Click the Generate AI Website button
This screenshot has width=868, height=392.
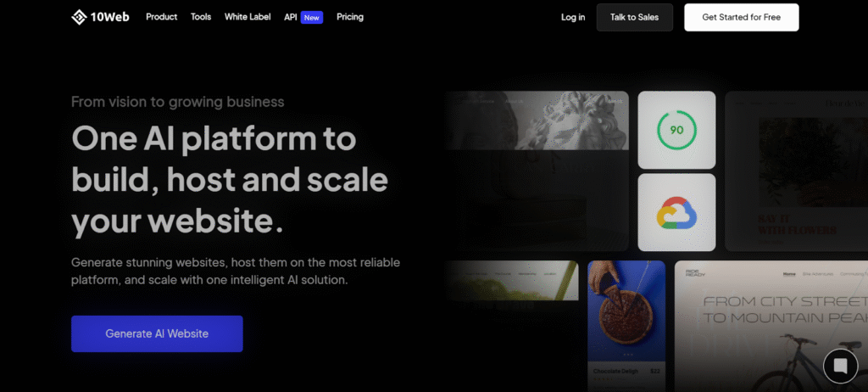click(x=157, y=333)
